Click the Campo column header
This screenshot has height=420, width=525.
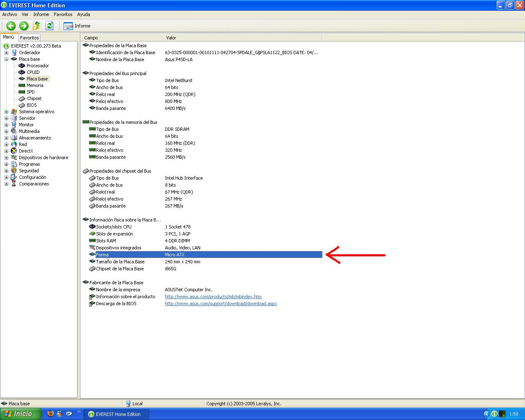coord(121,38)
